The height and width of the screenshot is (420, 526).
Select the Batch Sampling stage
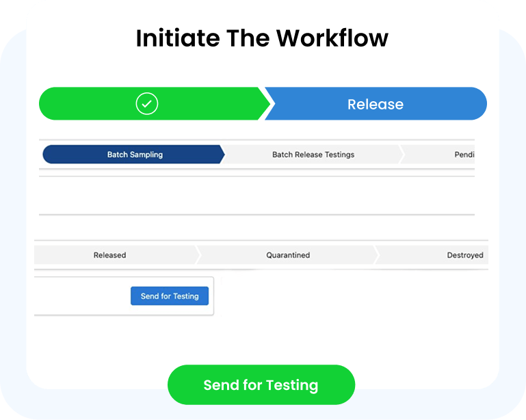pos(135,155)
